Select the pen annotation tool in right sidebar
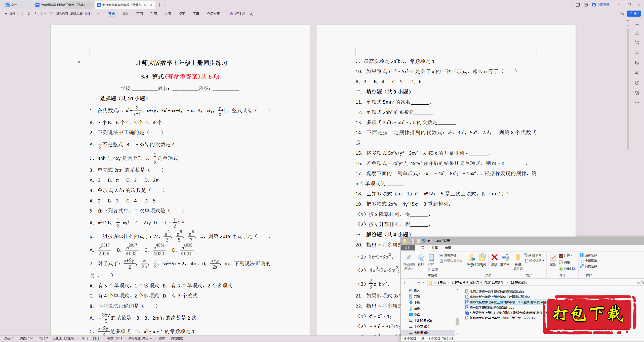 point(637,33)
